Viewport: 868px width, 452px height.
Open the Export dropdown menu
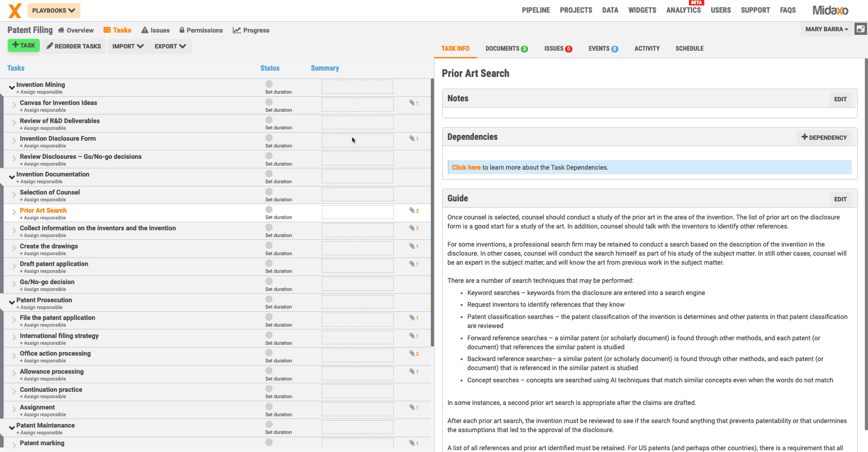170,46
